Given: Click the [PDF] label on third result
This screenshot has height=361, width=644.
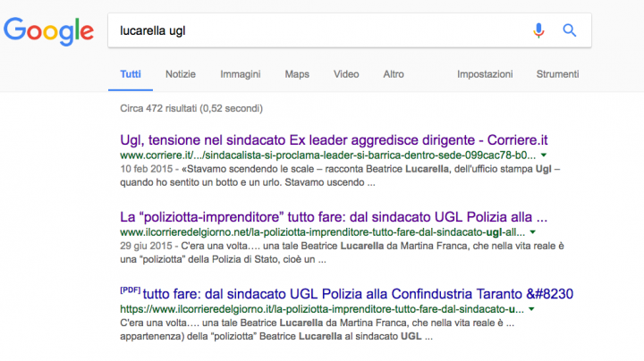Looking at the screenshot, I should point(131,290).
